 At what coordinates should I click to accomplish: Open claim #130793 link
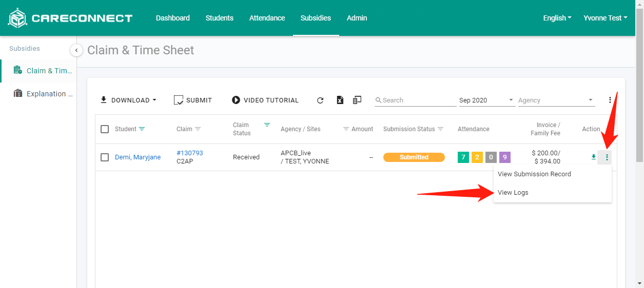(189, 153)
